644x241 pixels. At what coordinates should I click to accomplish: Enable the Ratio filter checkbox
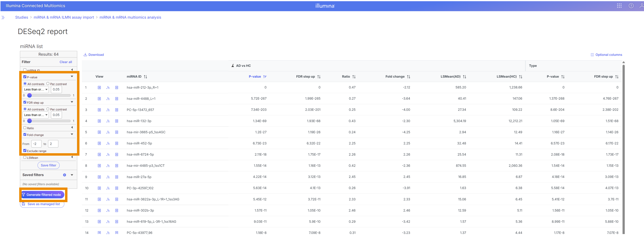coord(25,128)
